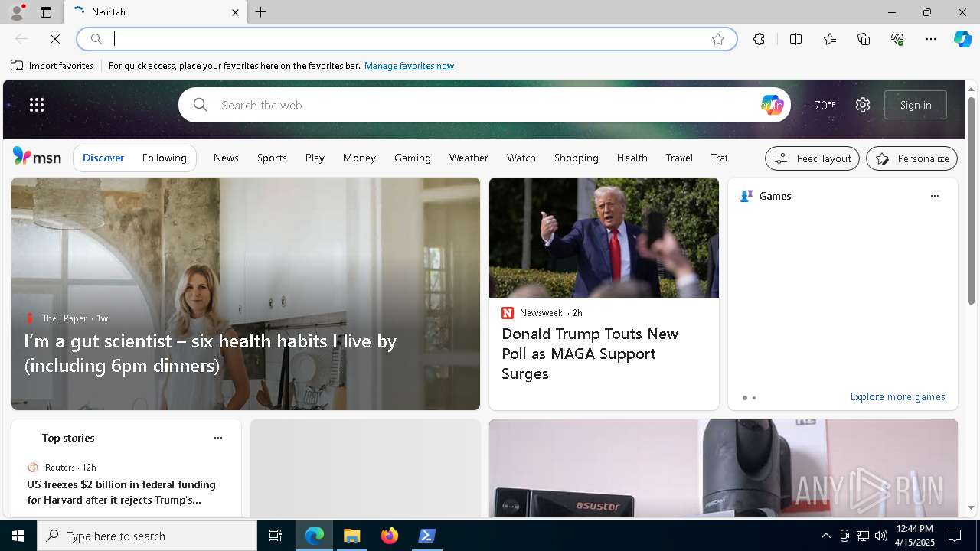This screenshot has width=980, height=551.
Task: Click Import favorites
Action: (52, 66)
